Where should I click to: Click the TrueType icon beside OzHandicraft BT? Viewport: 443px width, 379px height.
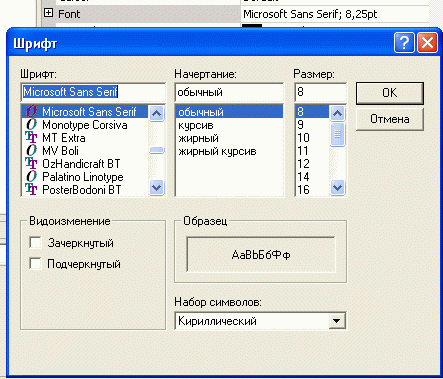[31, 164]
